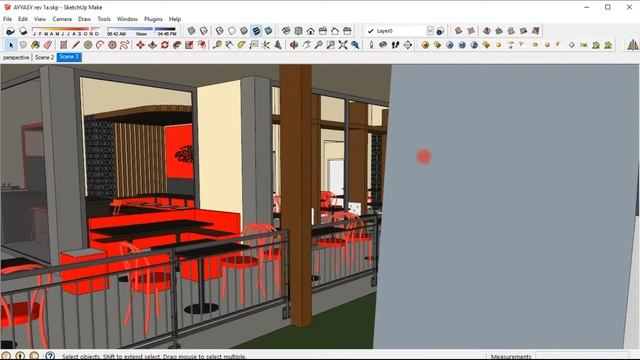The height and width of the screenshot is (360, 640).
Task: Select the Make Component tool
Action: [x=23, y=45]
